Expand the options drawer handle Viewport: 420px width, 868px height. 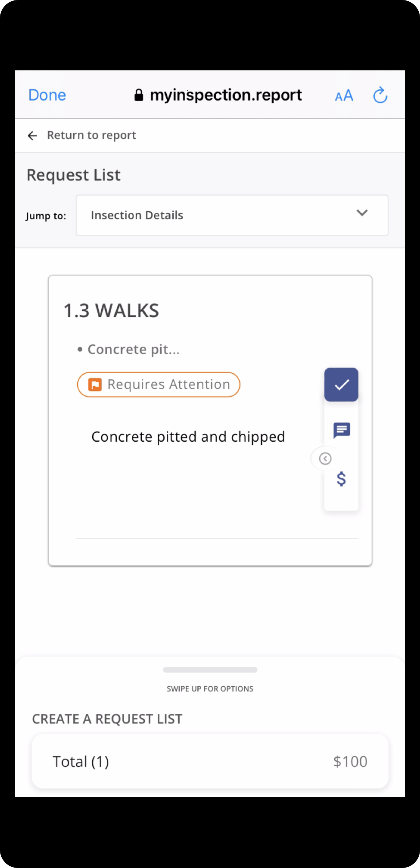[210, 670]
